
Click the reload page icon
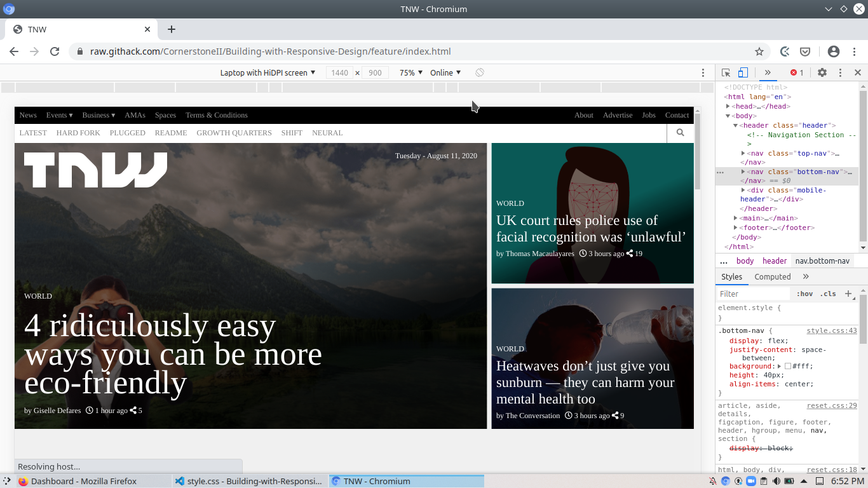click(55, 51)
